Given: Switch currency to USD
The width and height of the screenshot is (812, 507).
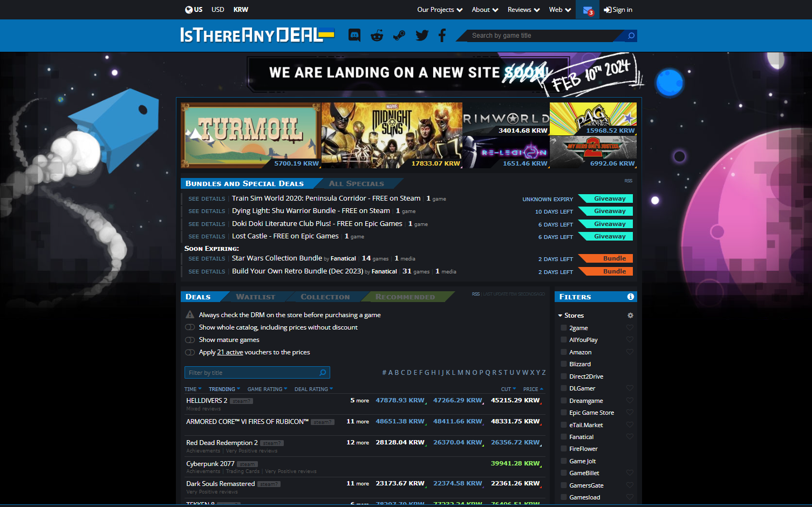Looking at the screenshot, I should (x=218, y=10).
